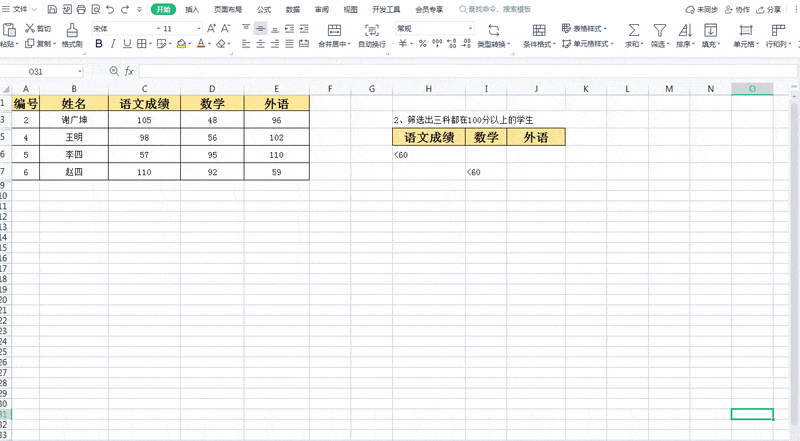Toggle underline formatting
The height and width of the screenshot is (441, 800).
tap(127, 44)
